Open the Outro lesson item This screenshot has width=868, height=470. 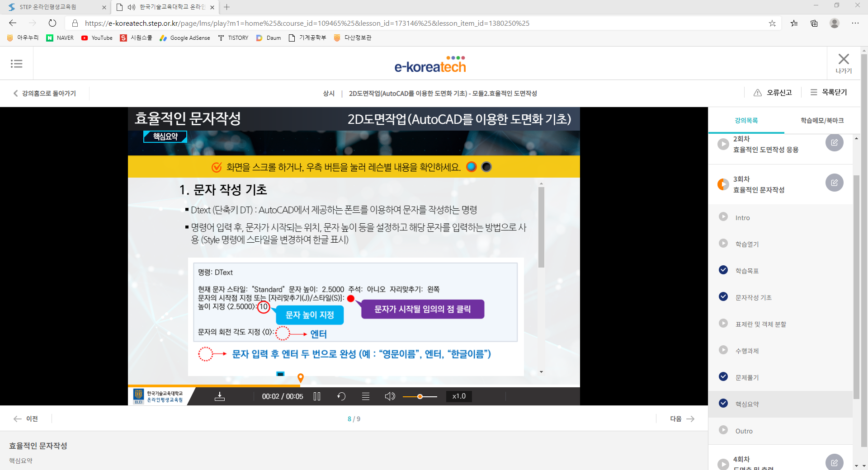pyautogui.click(x=744, y=431)
